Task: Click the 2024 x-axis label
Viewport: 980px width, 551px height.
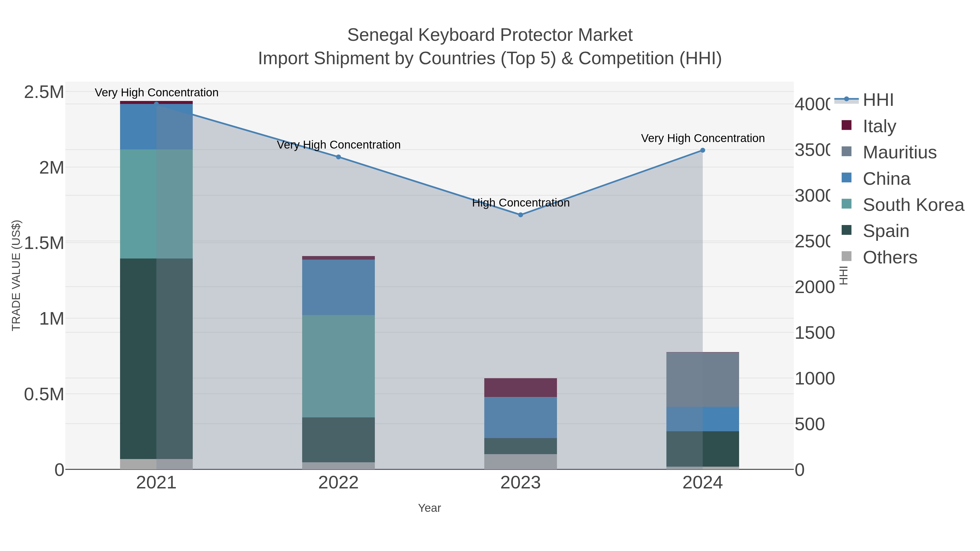Action: (703, 483)
